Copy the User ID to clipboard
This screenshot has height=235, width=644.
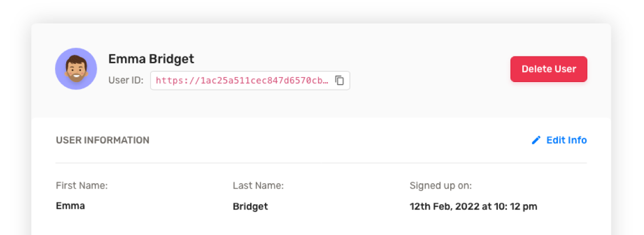tap(340, 80)
